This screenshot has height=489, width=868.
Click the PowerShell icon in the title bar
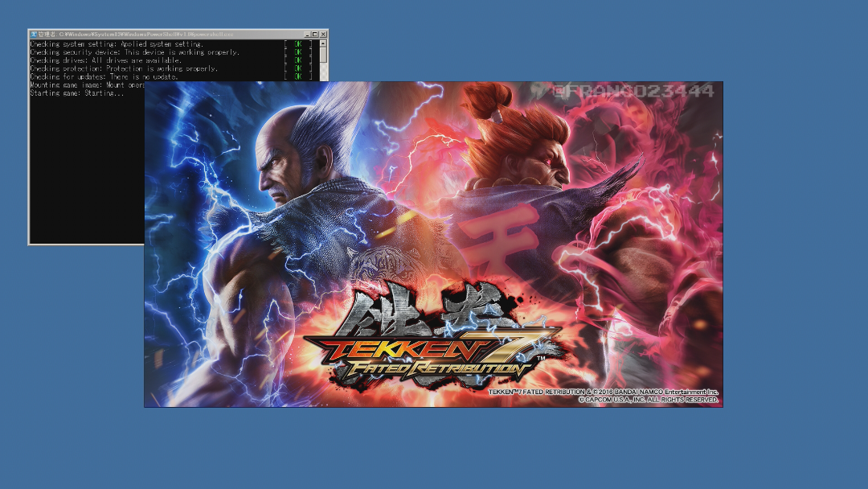click(x=34, y=35)
